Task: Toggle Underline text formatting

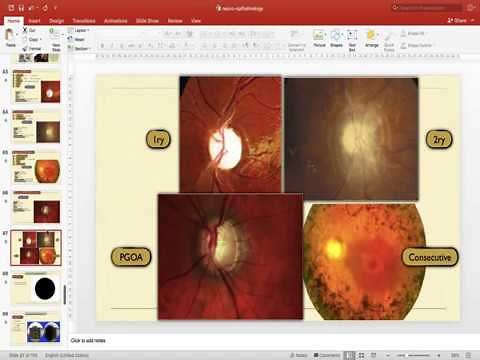Action: tap(121, 45)
